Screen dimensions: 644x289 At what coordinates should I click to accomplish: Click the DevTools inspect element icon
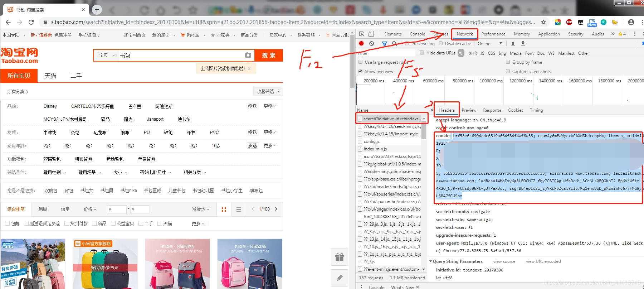point(362,34)
